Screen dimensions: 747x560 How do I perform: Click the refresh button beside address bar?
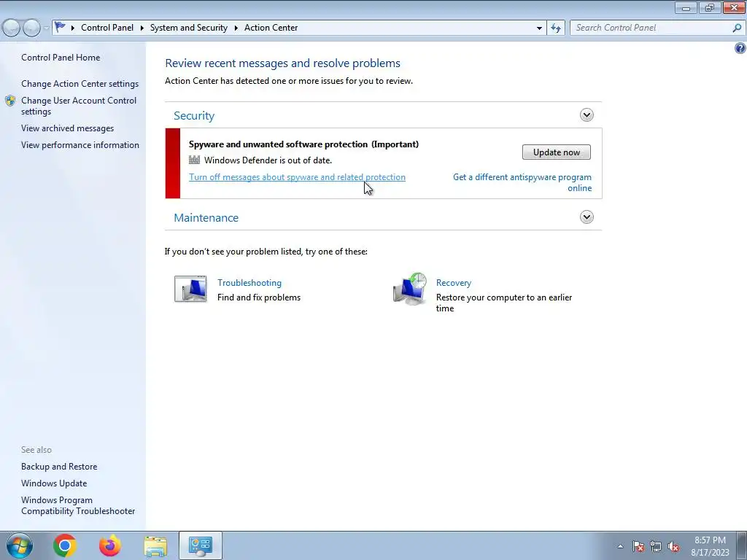[556, 28]
